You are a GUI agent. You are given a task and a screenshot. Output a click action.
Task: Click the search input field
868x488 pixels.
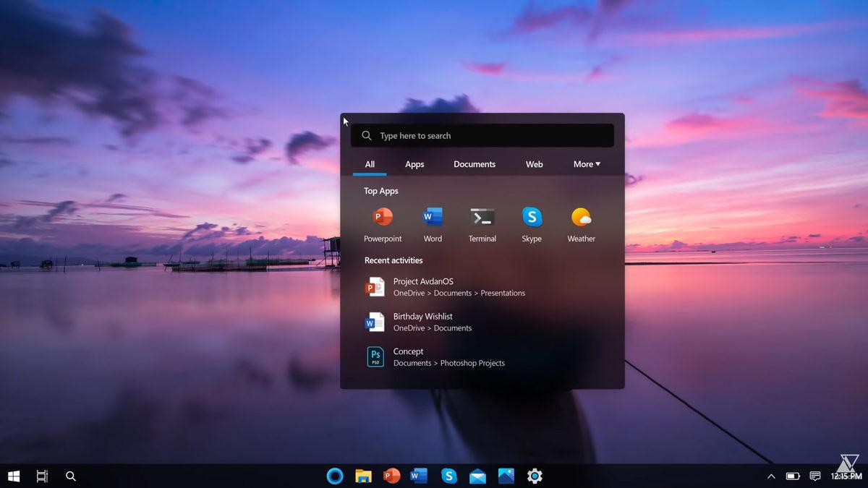click(482, 135)
